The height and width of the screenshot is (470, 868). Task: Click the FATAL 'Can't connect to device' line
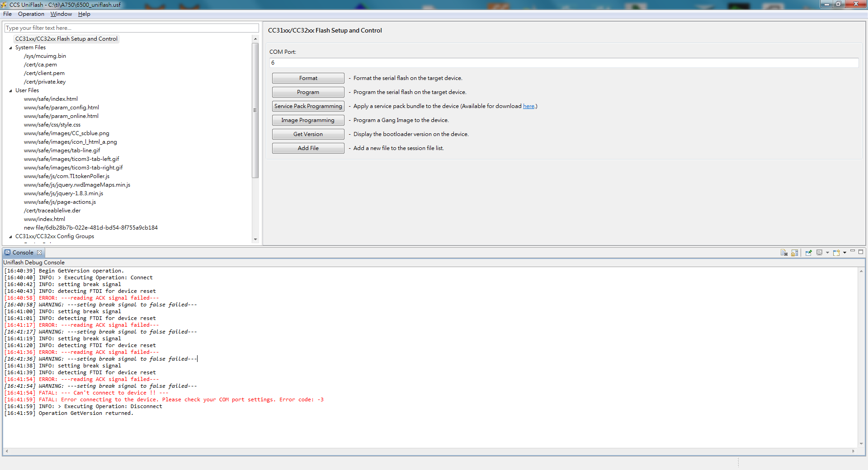click(86, 393)
